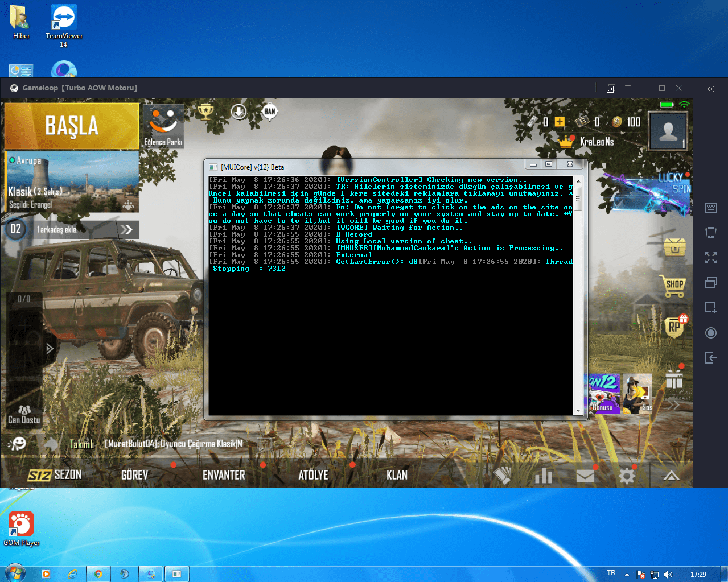
Task: Click Gameloop exit back arrow icon
Action: tap(711, 358)
